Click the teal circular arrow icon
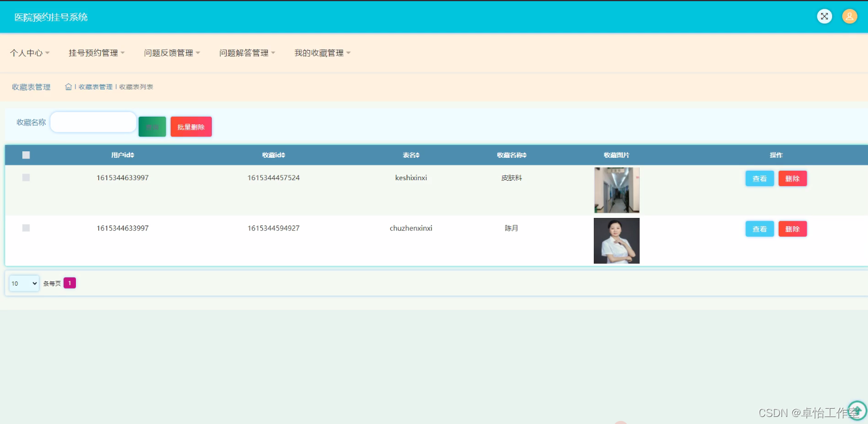Screen dimensions: 868x424 coord(857,410)
